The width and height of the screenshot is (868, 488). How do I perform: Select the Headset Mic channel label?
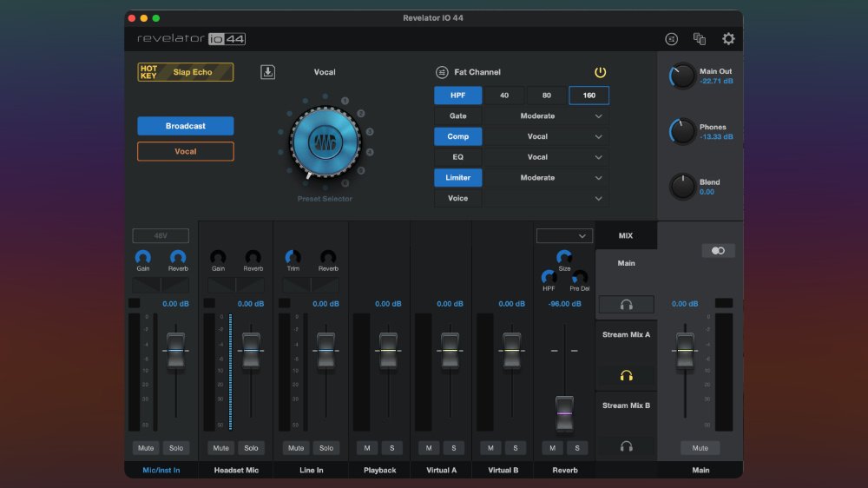click(x=236, y=470)
